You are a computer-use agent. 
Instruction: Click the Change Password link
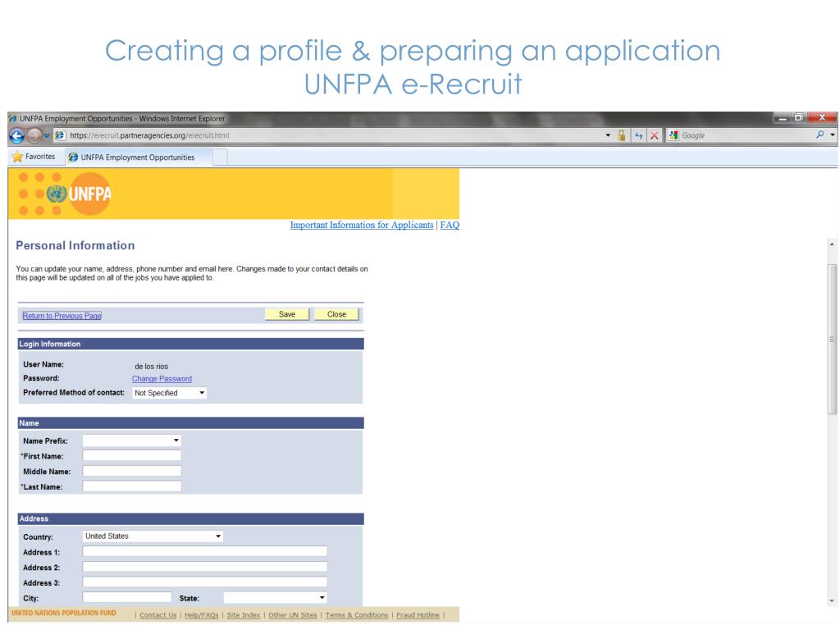pyautogui.click(x=162, y=379)
